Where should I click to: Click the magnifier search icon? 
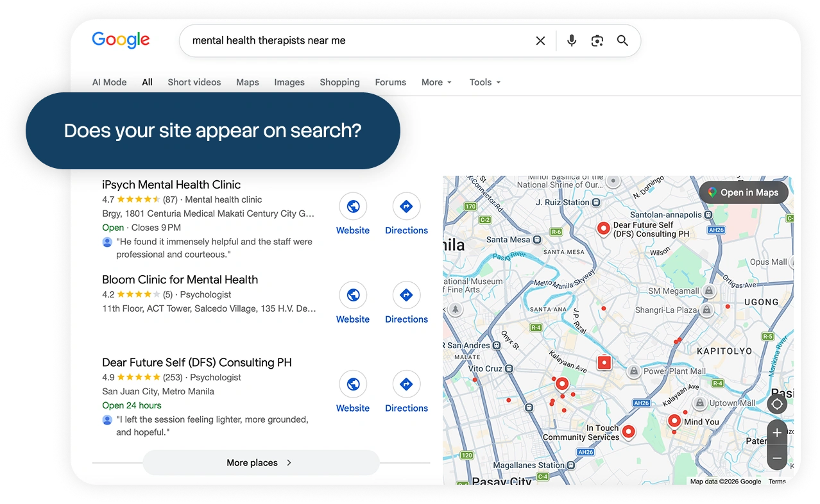[x=622, y=41]
